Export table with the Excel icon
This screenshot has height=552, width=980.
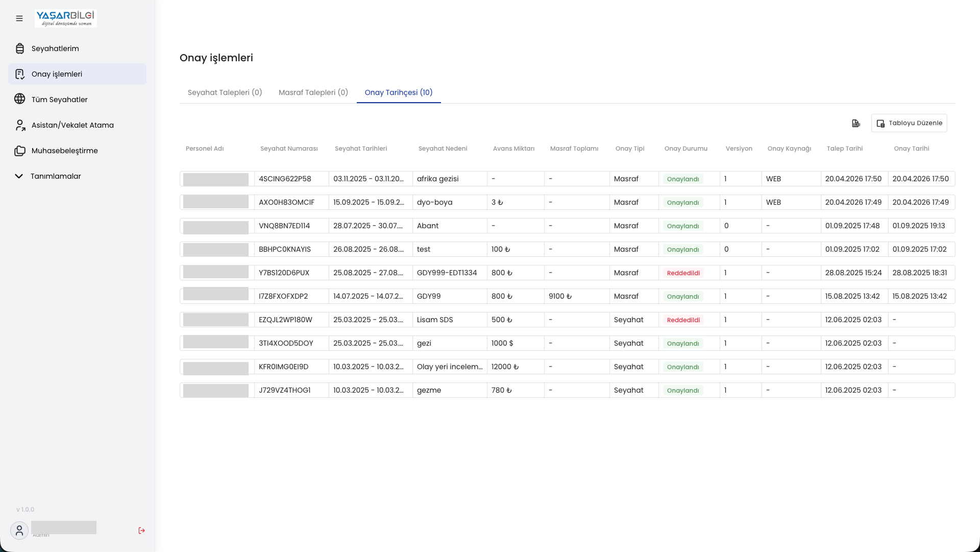point(856,123)
